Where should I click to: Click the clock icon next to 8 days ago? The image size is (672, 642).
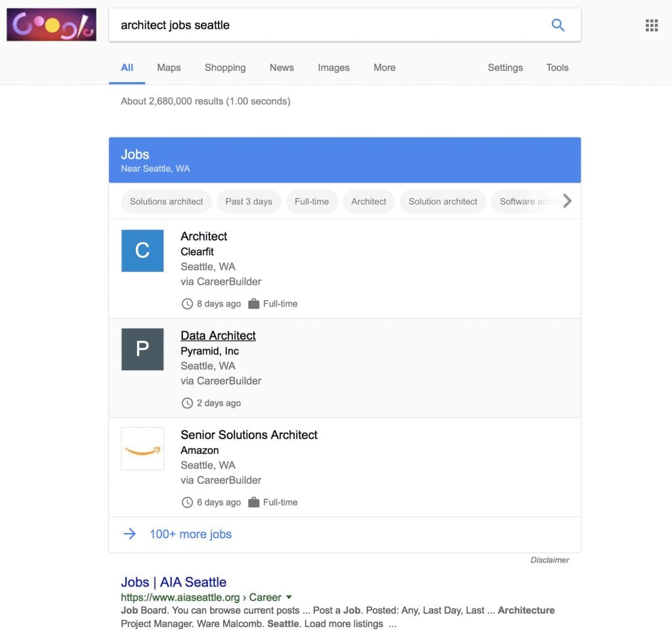tap(187, 304)
